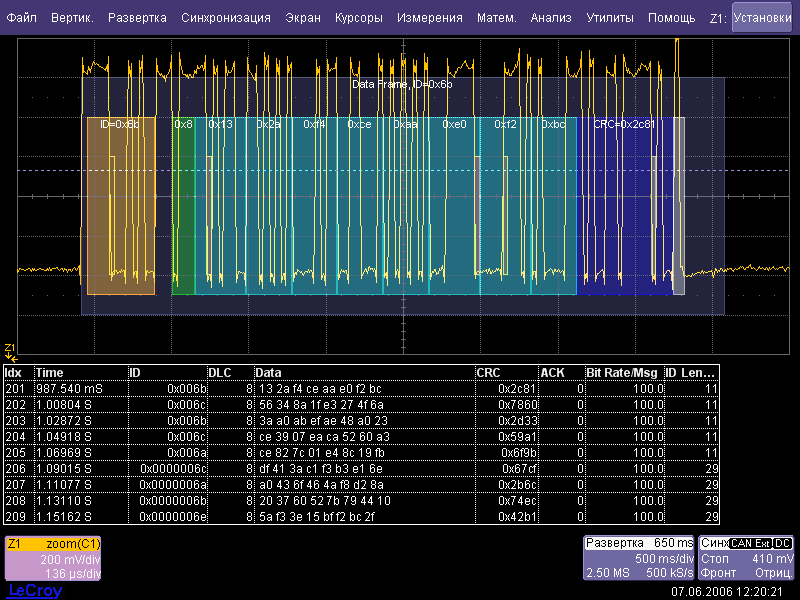Open the Курсоры menu
Screen dimensions: 800x600
(358, 18)
